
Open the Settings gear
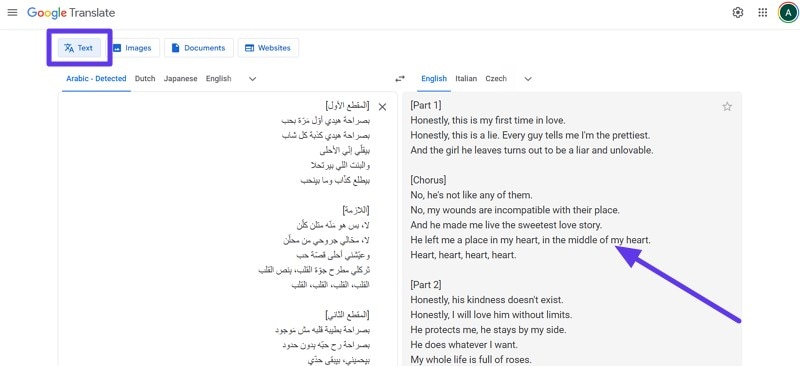point(738,13)
